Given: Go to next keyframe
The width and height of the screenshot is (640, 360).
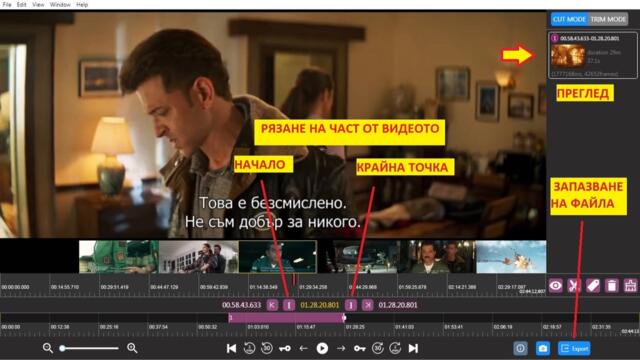Looking at the screenshot, I should [x=360, y=348].
